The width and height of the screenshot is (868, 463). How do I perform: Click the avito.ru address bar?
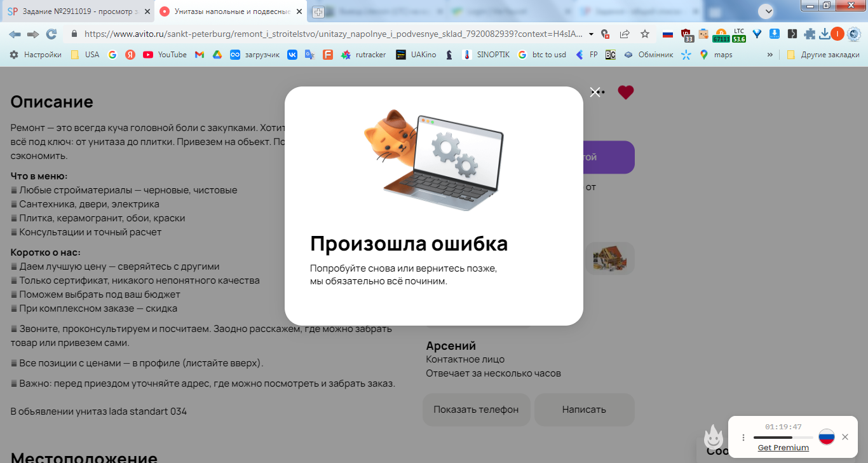click(333, 34)
